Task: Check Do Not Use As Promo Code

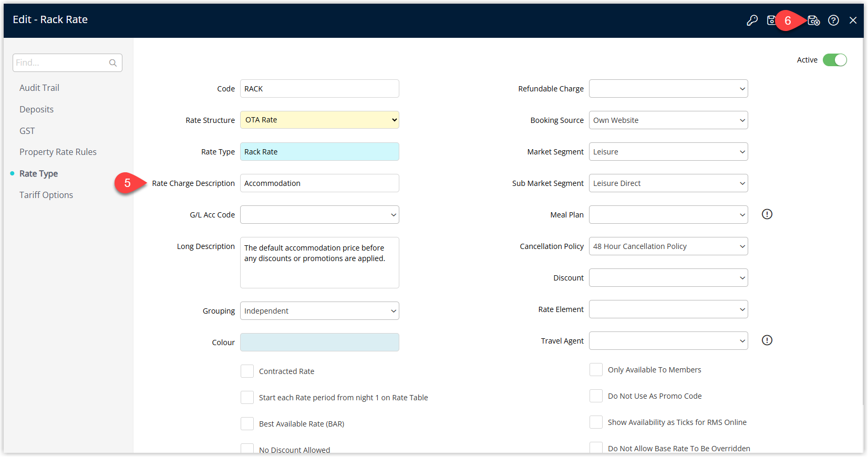Action: (596, 396)
